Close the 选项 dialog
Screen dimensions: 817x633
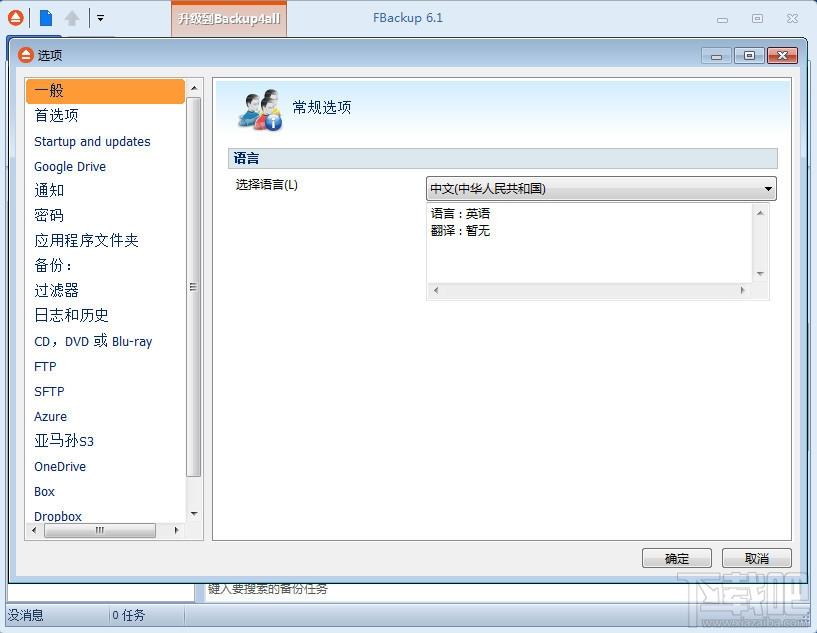[x=782, y=56]
